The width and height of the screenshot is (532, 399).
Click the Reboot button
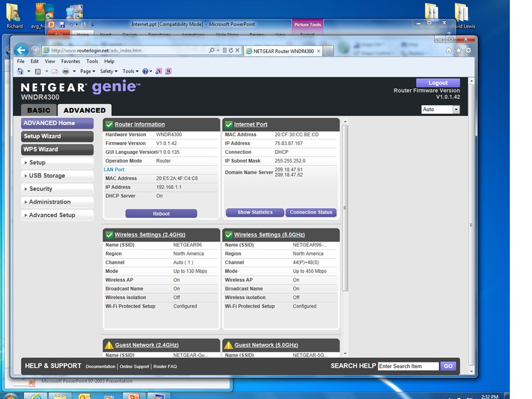click(161, 213)
